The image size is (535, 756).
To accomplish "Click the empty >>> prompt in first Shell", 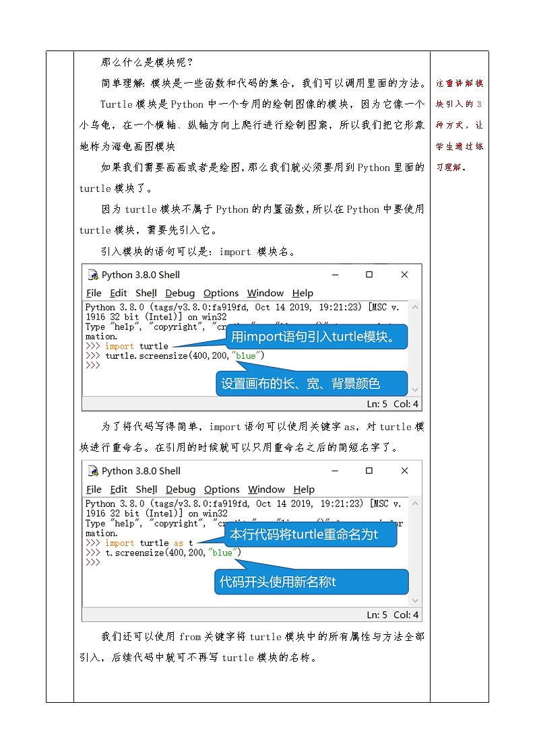I will coord(92,366).
